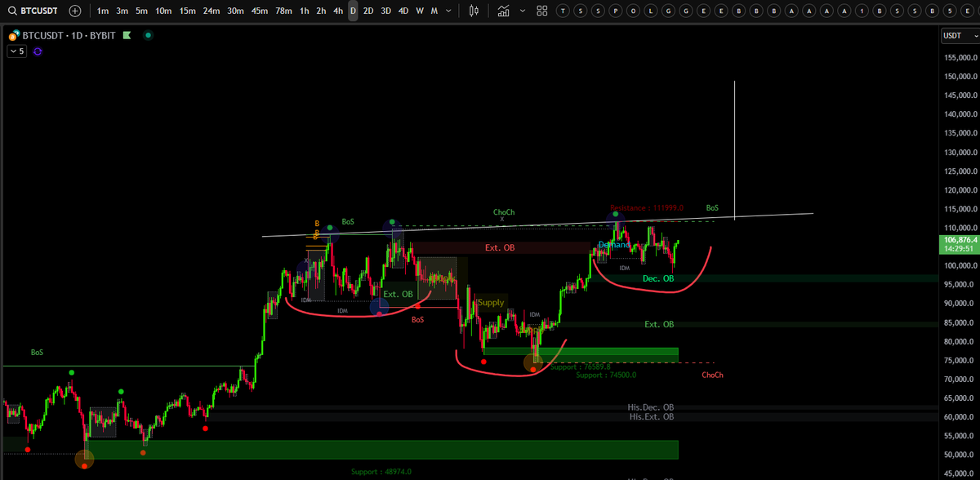Select the 10m timeframe
This screenshot has height=480, width=980.
click(163, 11)
